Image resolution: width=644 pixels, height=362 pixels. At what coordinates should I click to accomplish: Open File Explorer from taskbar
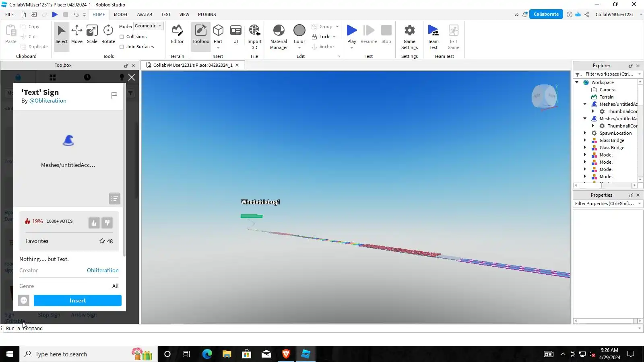point(227,354)
